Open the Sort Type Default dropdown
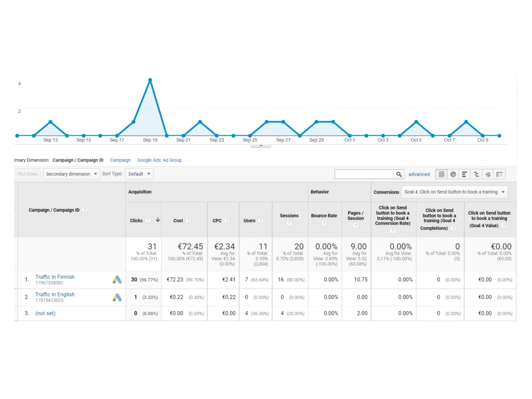 pyautogui.click(x=139, y=174)
